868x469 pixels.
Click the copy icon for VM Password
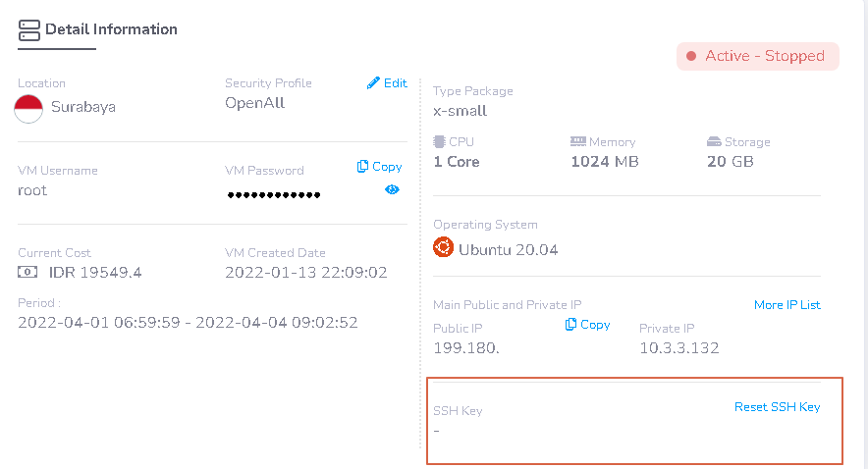coord(363,167)
